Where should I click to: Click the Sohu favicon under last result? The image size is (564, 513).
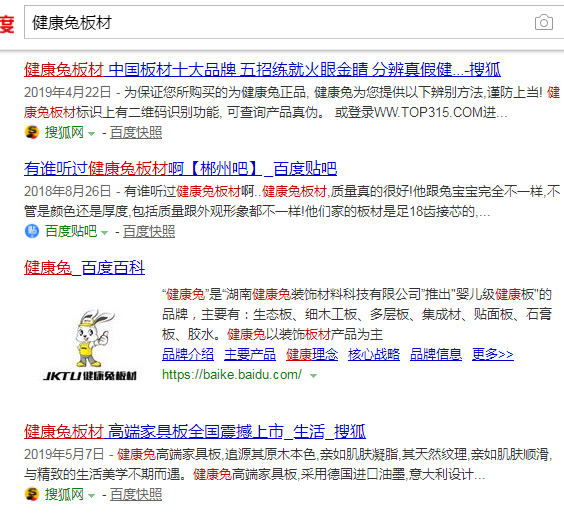click(x=32, y=494)
